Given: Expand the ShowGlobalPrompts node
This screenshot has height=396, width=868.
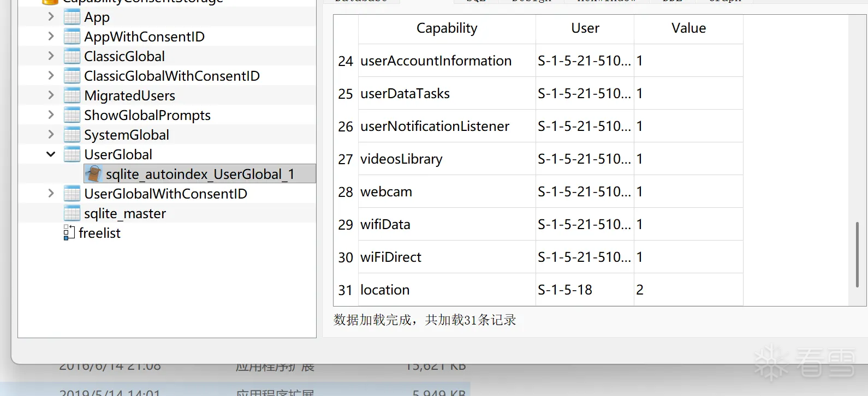Looking at the screenshot, I should tap(51, 115).
